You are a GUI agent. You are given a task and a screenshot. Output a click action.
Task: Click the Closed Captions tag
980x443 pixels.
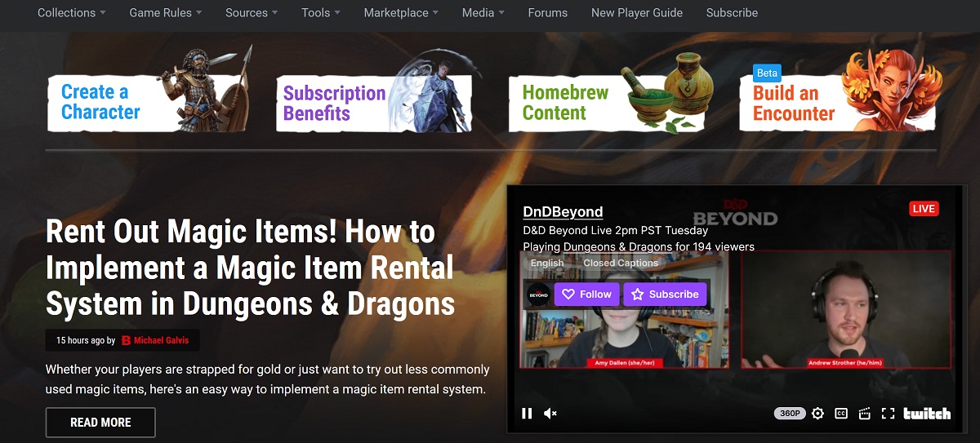pos(621,264)
